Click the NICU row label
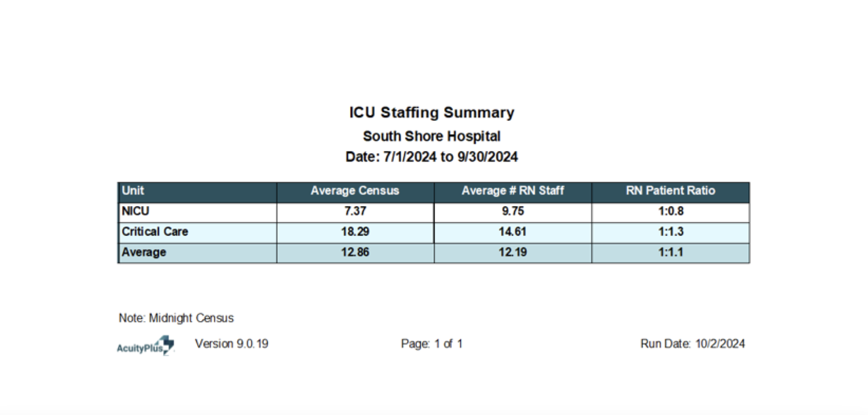The image size is (868, 415). [136, 211]
